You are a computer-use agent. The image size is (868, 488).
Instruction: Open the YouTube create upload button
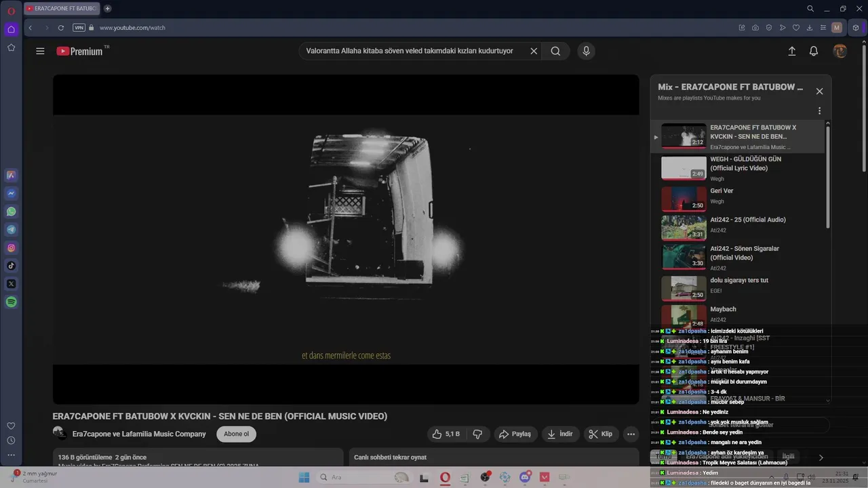(791, 51)
